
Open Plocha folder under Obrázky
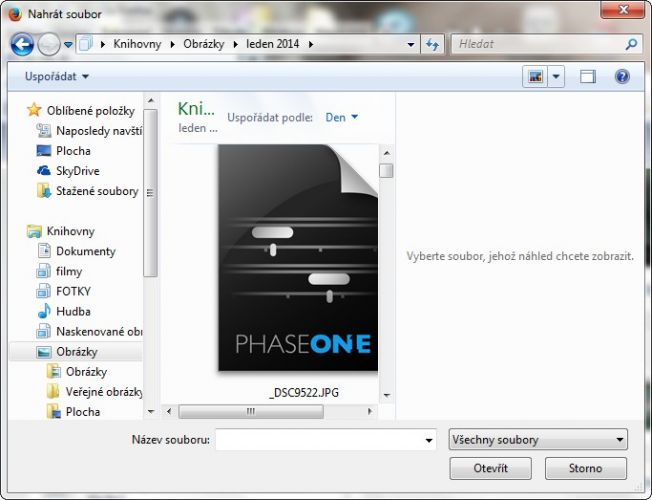click(83, 412)
